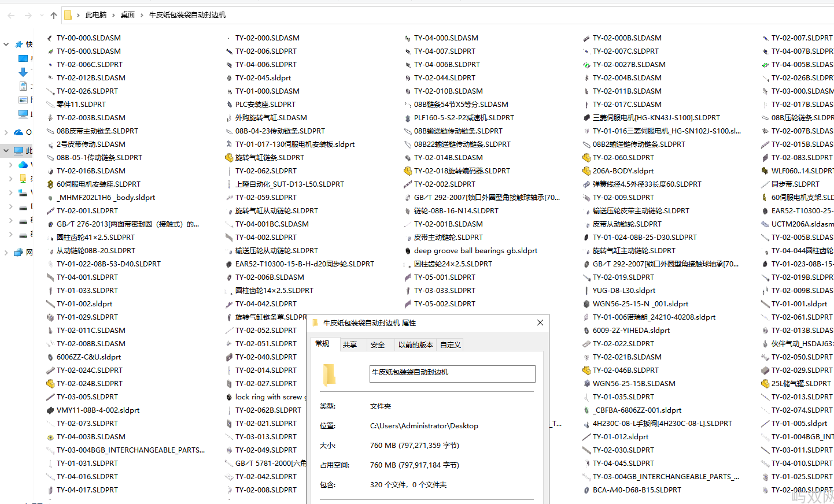834x504 pixels.
Task: Click the icon of TY-02-018旋转编码器.SLDPRT
Action: point(408,171)
